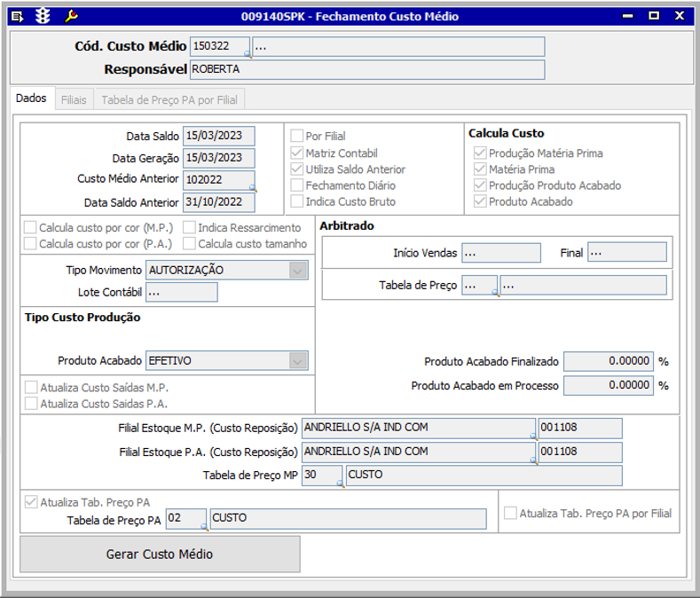Open the wrench tools icon

coord(72,16)
